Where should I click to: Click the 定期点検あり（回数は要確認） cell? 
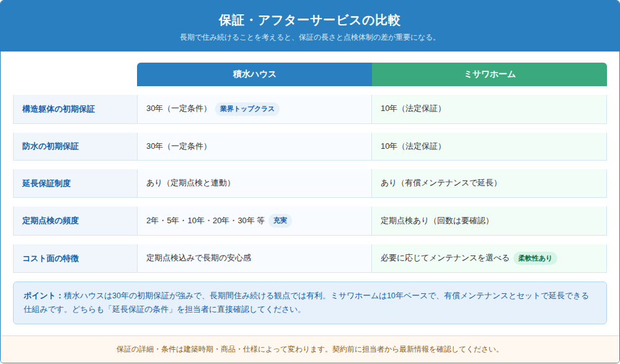click(x=489, y=221)
